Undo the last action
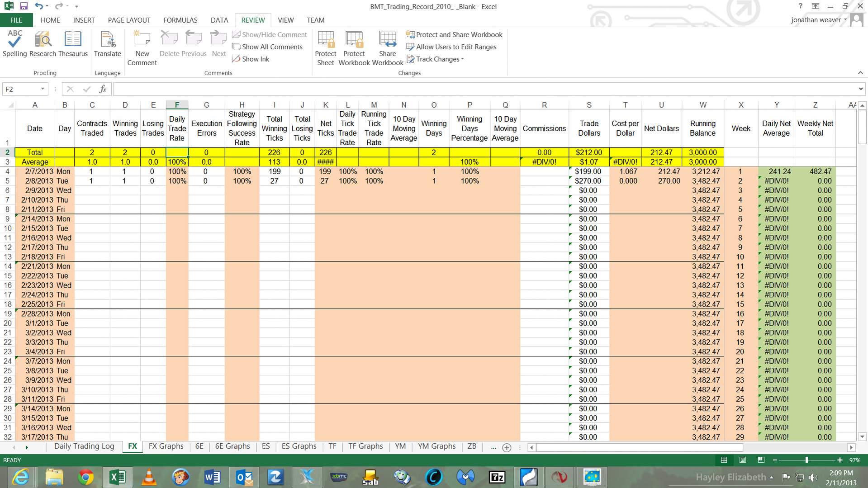 pyautogui.click(x=39, y=6)
